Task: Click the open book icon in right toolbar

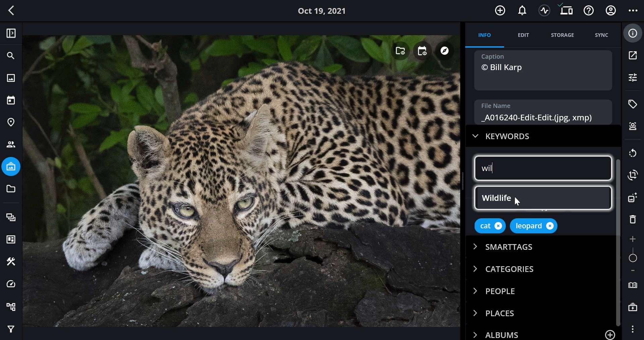Action: pyautogui.click(x=633, y=285)
